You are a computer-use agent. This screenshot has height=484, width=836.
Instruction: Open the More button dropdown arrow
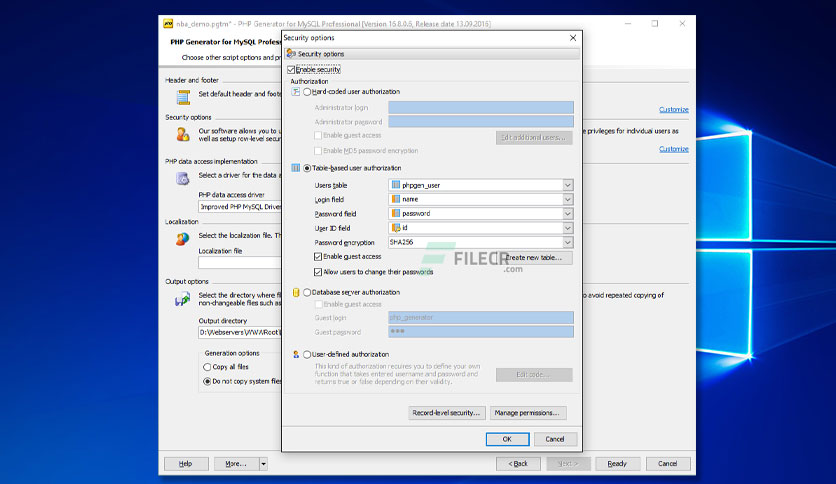(x=263, y=464)
